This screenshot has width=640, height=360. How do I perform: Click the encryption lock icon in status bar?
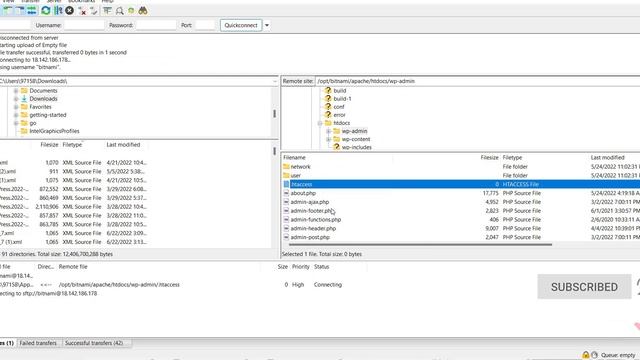(x=586, y=355)
